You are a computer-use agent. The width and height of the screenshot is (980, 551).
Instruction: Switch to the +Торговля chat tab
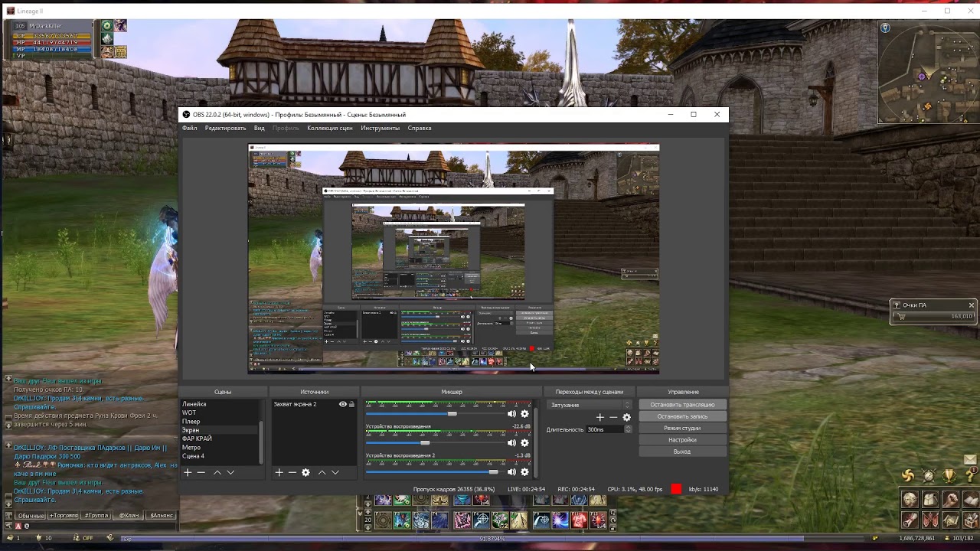point(63,516)
